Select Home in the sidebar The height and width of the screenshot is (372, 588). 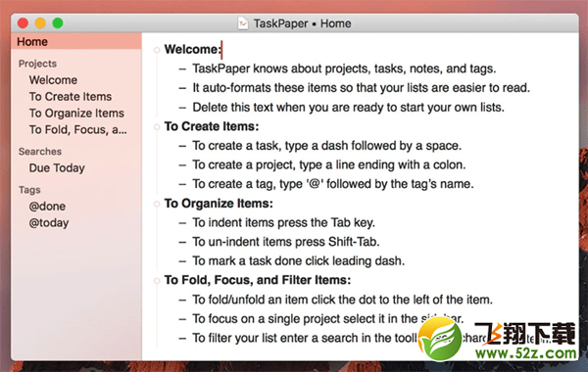[76, 41]
